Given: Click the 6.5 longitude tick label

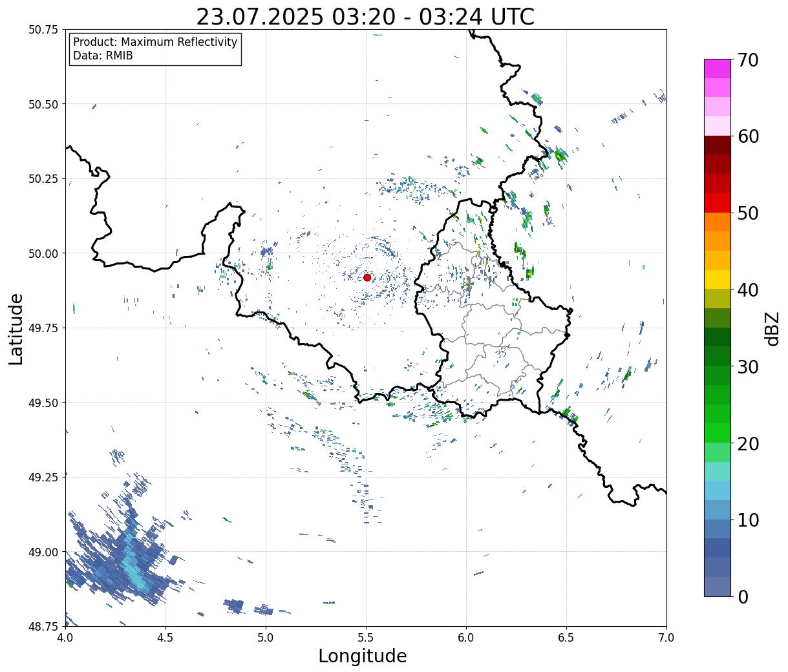Looking at the screenshot, I should click(x=566, y=638).
